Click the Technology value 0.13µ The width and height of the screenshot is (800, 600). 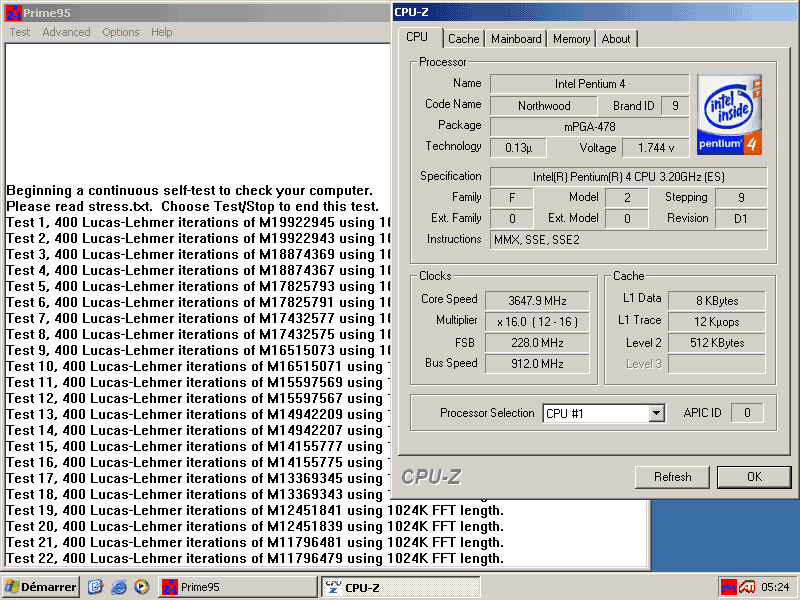[x=518, y=148]
